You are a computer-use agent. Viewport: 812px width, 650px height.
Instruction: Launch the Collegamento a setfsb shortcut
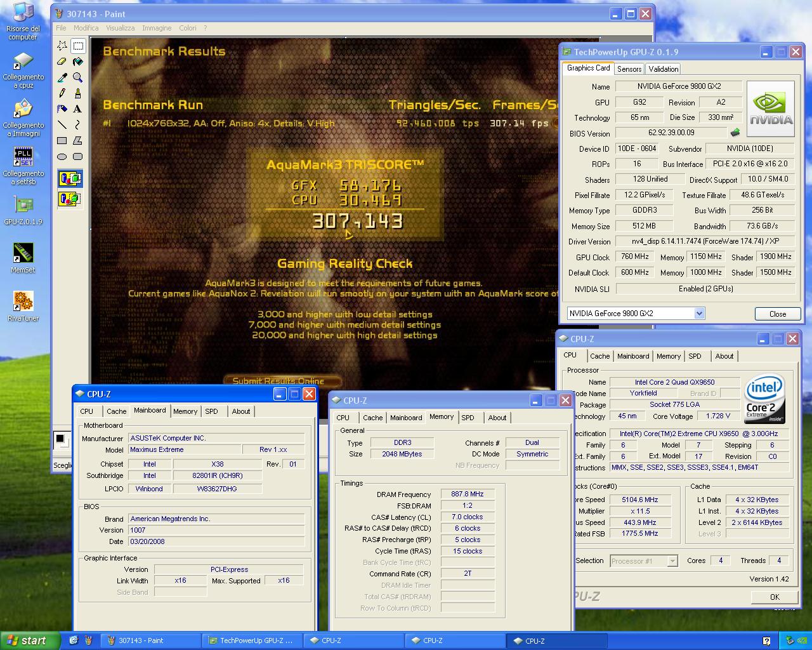click(x=23, y=166)
